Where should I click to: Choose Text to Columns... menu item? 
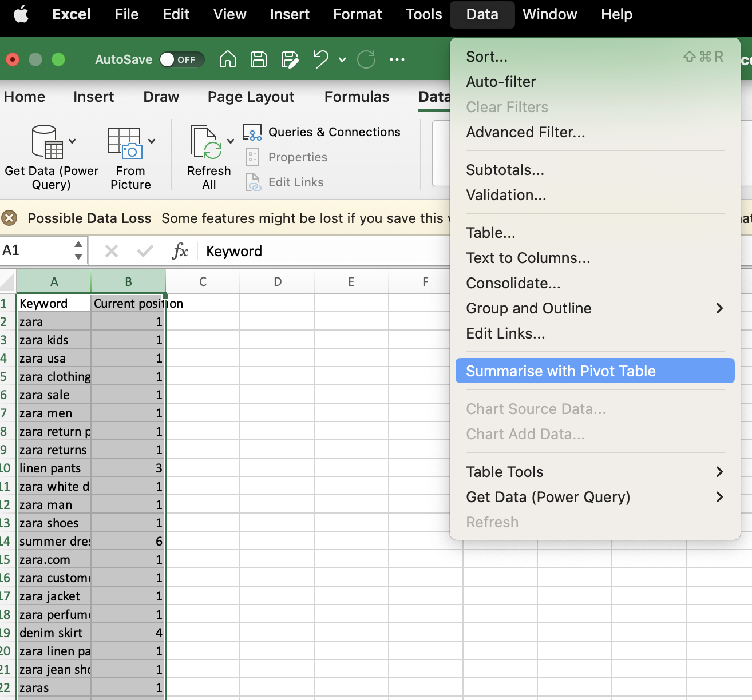point(595,258)
